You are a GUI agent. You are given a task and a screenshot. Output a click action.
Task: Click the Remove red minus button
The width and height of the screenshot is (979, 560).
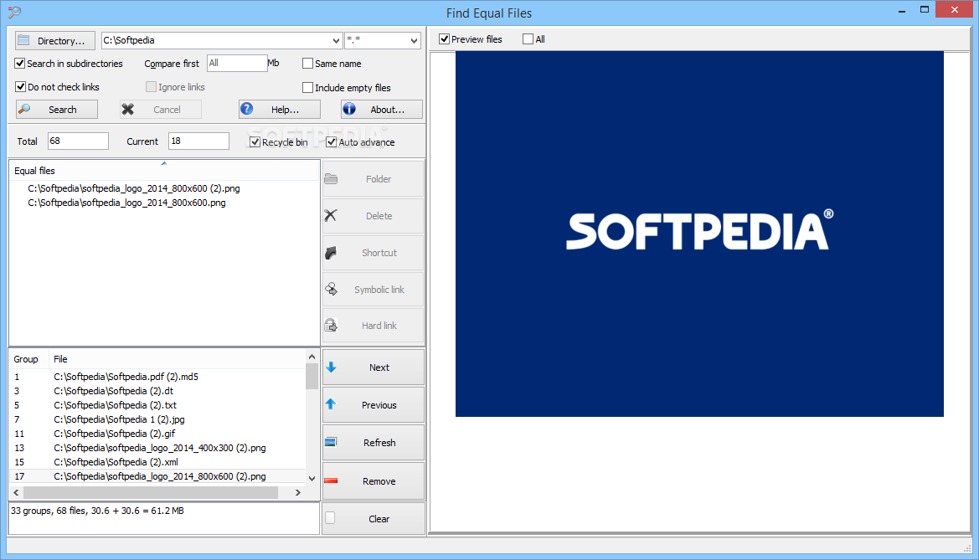point(373,481)
